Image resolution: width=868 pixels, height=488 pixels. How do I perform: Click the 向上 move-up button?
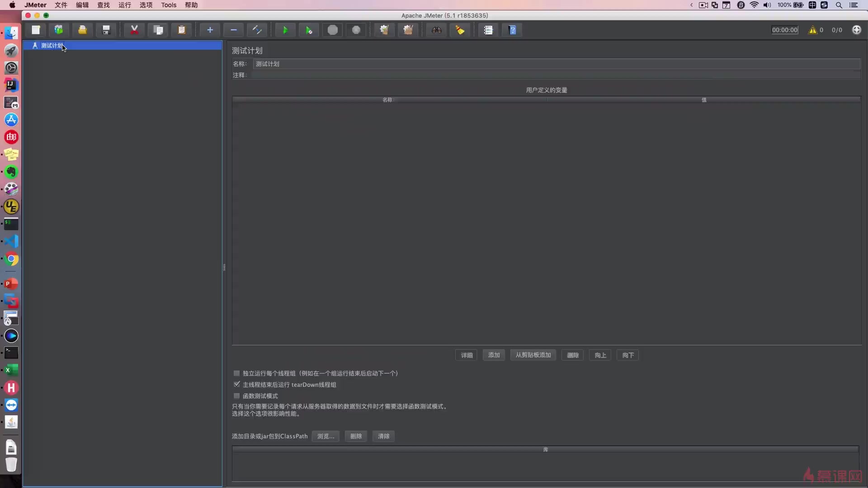point(600,355)
